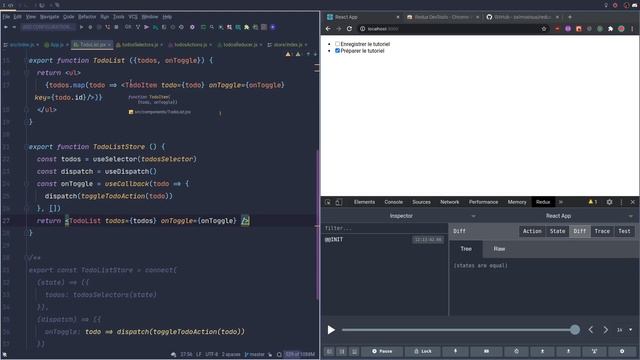This screenshot has height=360, width=640.
Task: Open the run configuration dropdown in the IDE toolbar
Action: [x=48, y=27]
